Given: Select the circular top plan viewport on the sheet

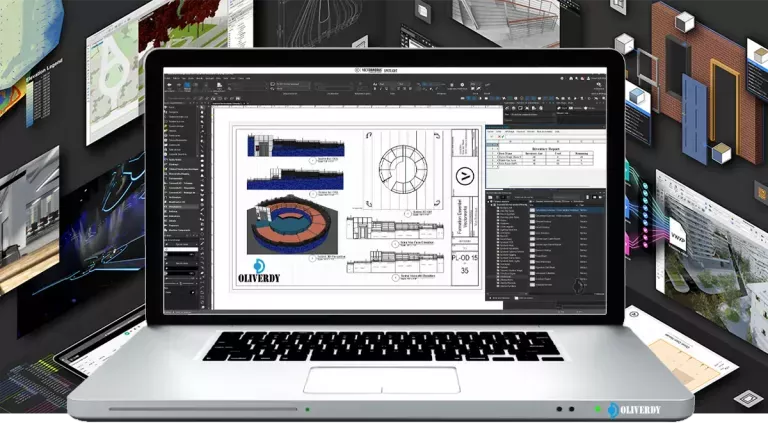Looking at the screenshot, I should [403, 169].
